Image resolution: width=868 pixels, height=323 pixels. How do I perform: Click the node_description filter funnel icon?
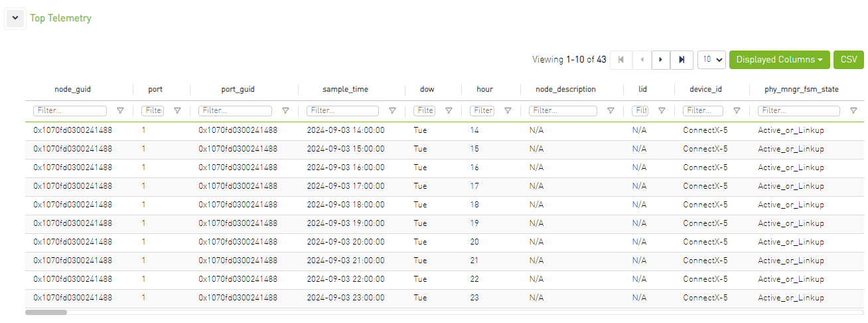pyautogui.click(x=611, y=111)
